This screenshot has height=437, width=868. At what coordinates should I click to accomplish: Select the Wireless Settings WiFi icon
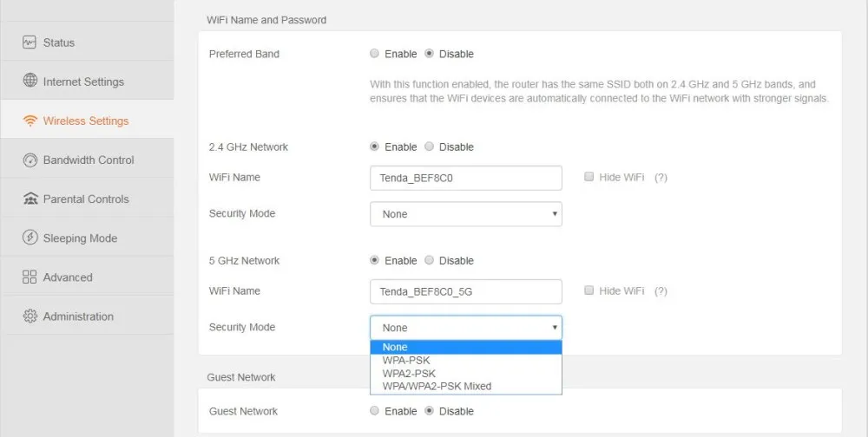pos(30,121)
